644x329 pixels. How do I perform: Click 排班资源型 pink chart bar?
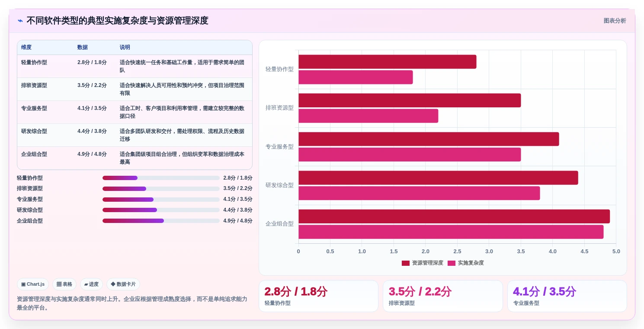coord(368,116)
